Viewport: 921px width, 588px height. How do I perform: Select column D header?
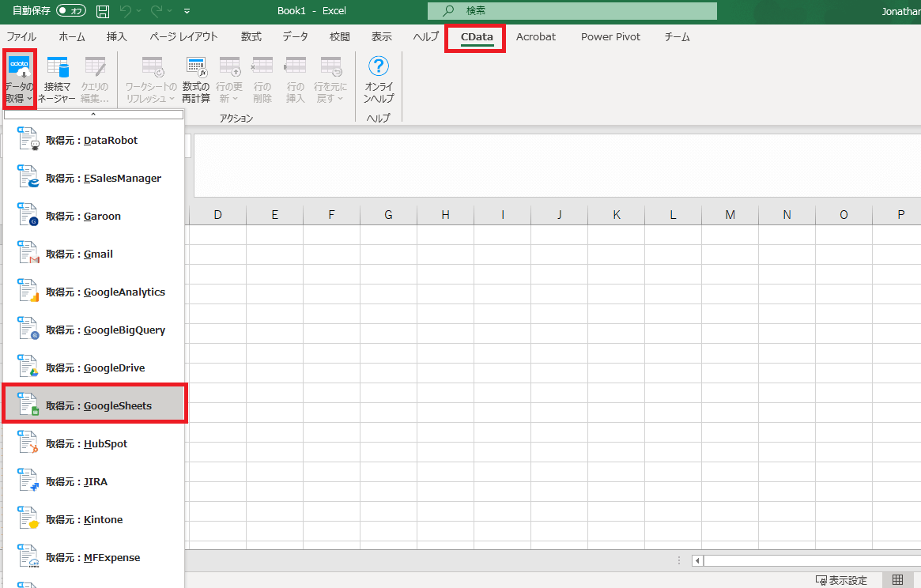pyautogui.click(x=217, y=215)
